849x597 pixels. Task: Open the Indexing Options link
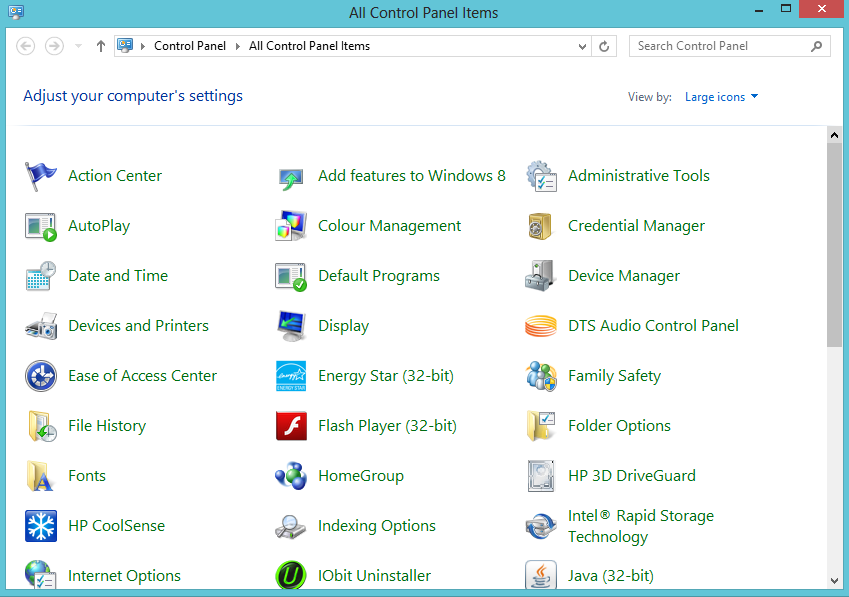point(377,526)
